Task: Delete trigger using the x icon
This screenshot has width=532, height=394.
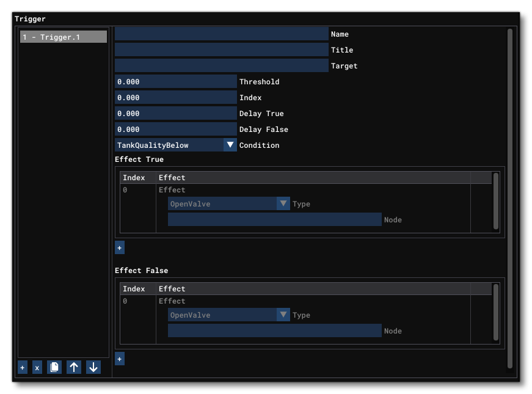Action: point(37,368)
